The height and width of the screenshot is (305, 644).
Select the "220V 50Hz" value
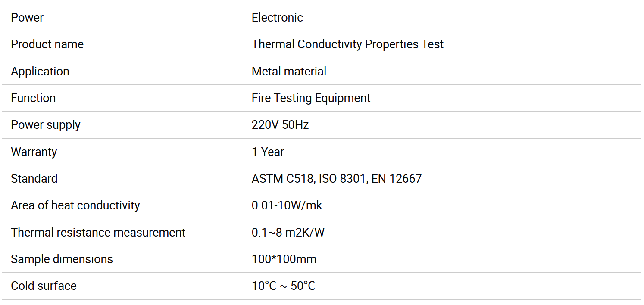(x=280, y=125)
